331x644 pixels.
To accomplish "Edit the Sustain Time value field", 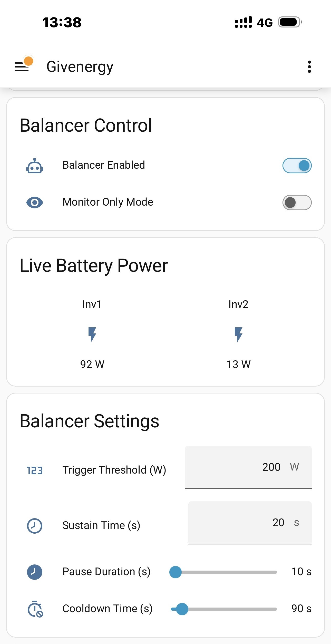I will (250, 523).
